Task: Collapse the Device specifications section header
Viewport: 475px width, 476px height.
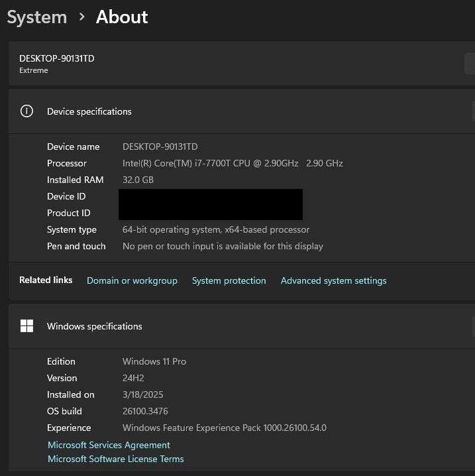Action: click(242, 111)
